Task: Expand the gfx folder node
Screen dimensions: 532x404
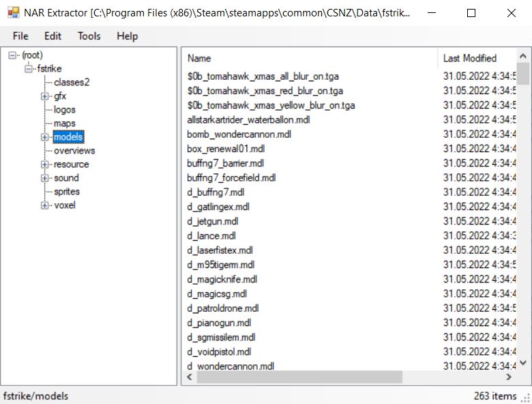Action: click(x=45, y=96)
